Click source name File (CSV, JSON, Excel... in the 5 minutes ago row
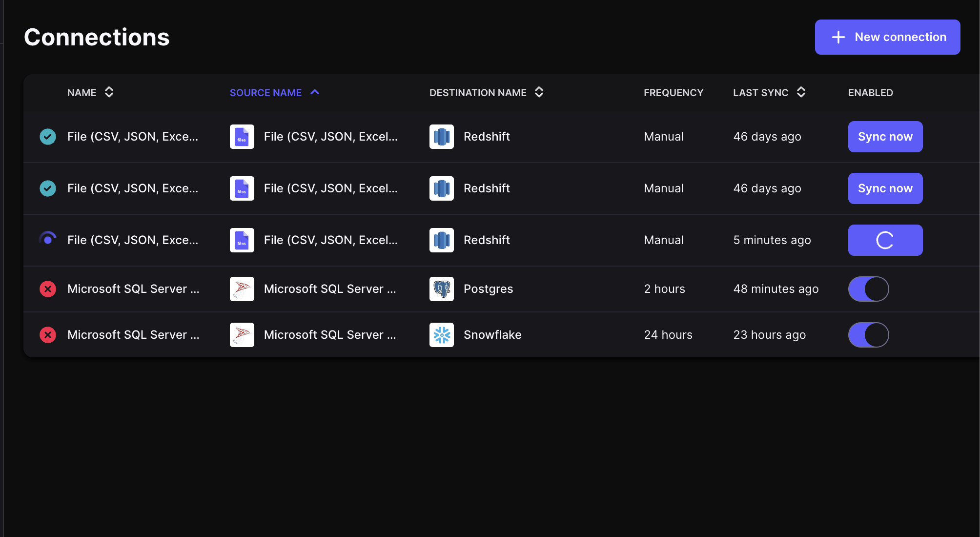The image size is (980, 537). pyautogui.click(x=331, y=240)
